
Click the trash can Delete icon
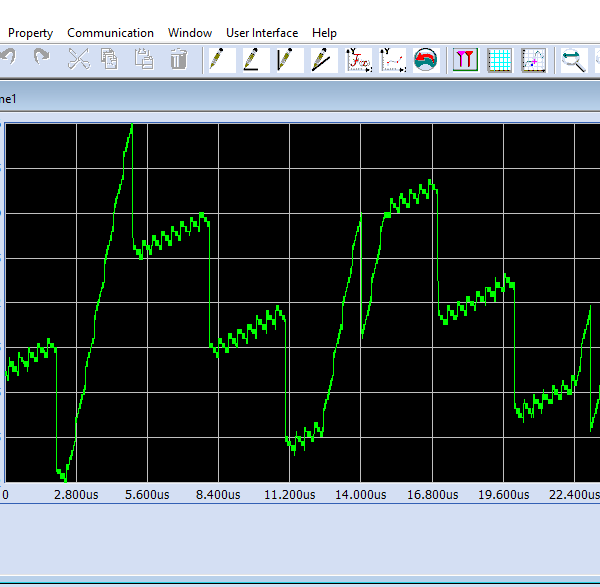[x=178, y=60]
